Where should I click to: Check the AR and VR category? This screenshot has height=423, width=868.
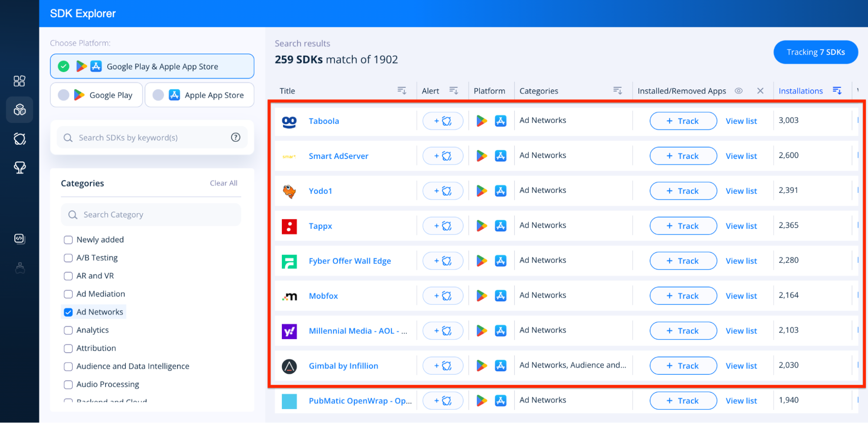click(68, 276)
